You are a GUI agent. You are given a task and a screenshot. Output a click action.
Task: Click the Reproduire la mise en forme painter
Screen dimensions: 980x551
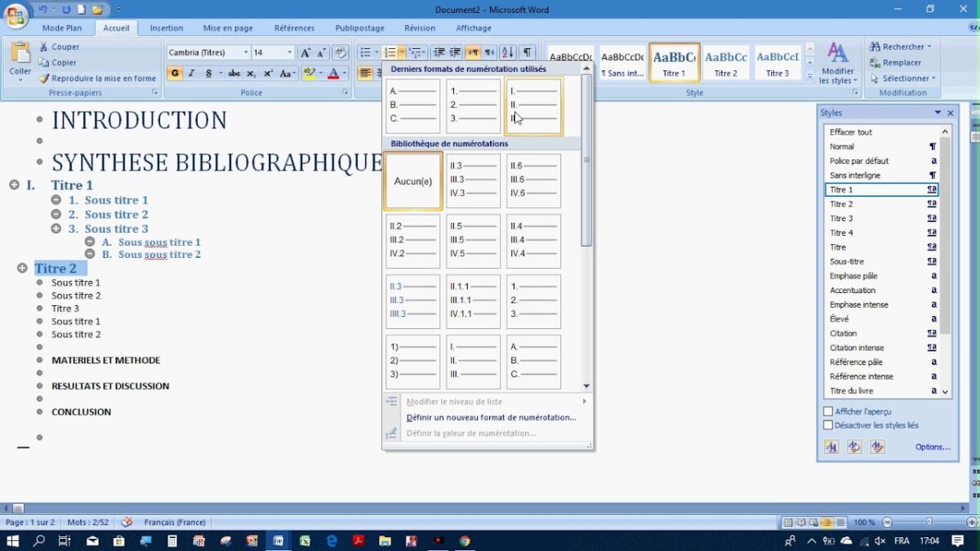pos(96,78)
